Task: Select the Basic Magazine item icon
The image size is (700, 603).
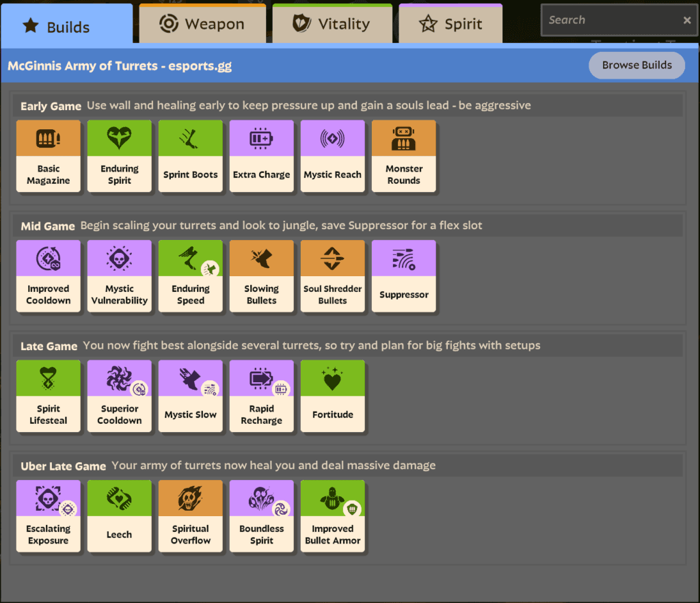Action: click(x=48, y=138)
